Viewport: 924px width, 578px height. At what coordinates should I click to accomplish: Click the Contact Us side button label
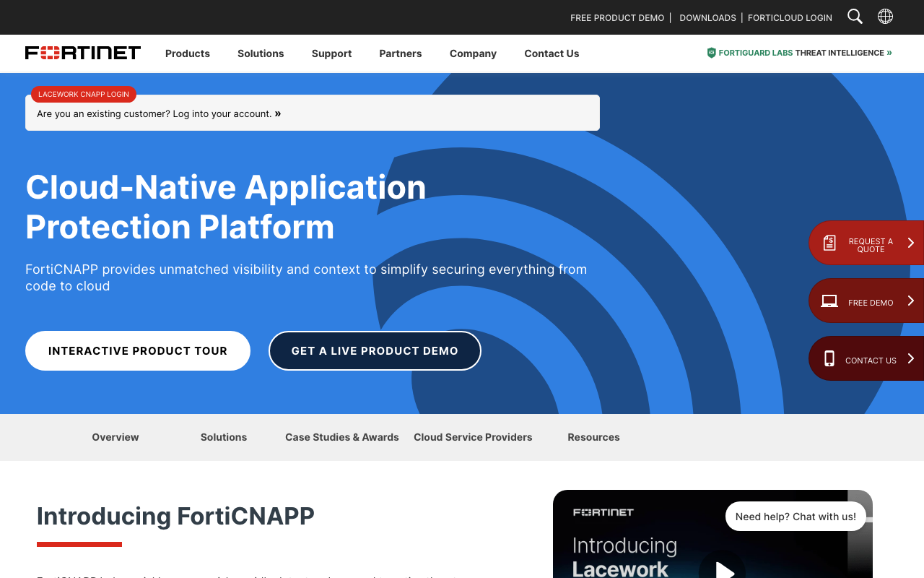[871, 361]
